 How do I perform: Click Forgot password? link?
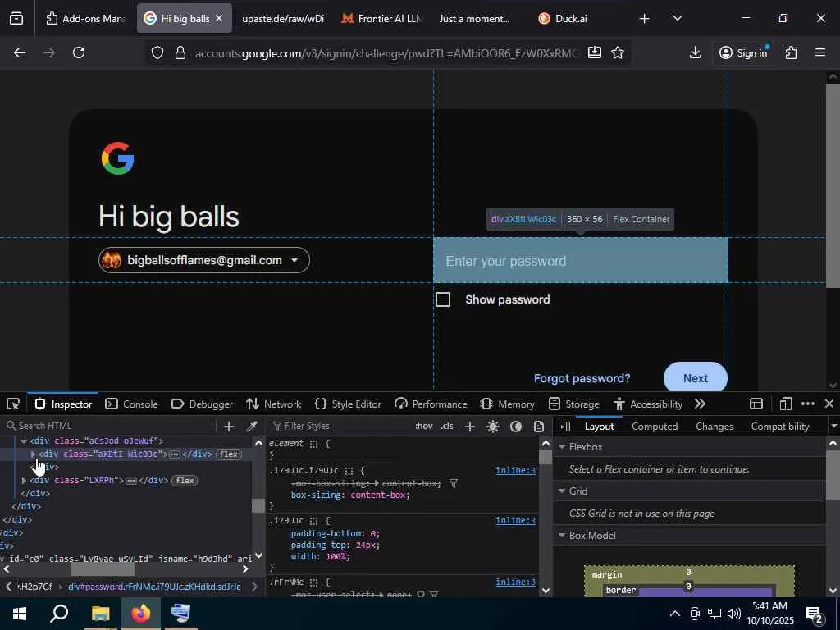(x=582, y=378)
